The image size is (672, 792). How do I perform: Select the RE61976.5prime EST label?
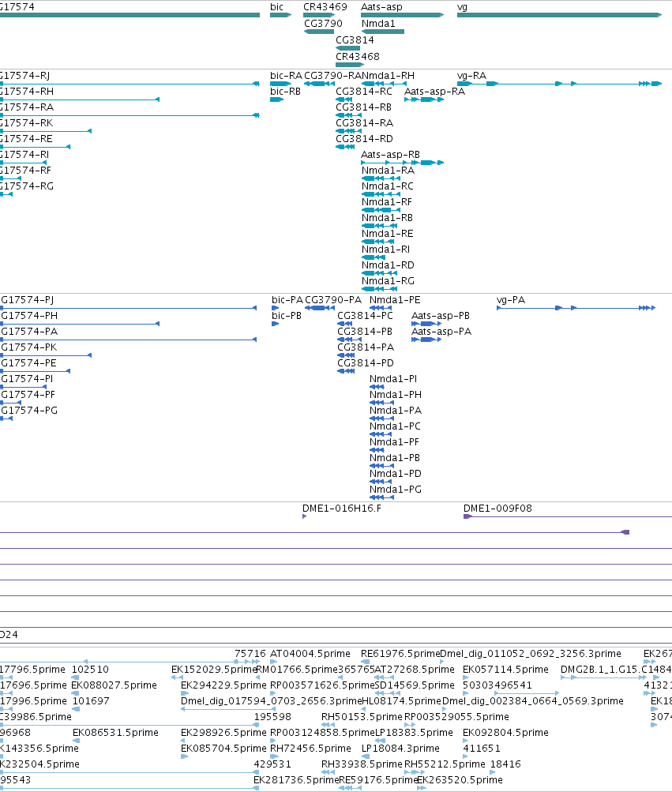pyautogui.click(x=400, y=654)
